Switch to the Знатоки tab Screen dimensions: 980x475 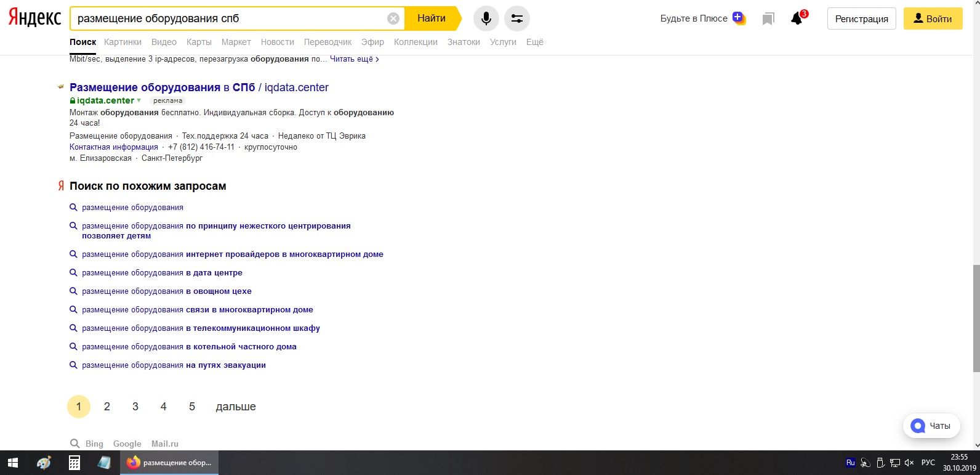[x=464, y=42]
